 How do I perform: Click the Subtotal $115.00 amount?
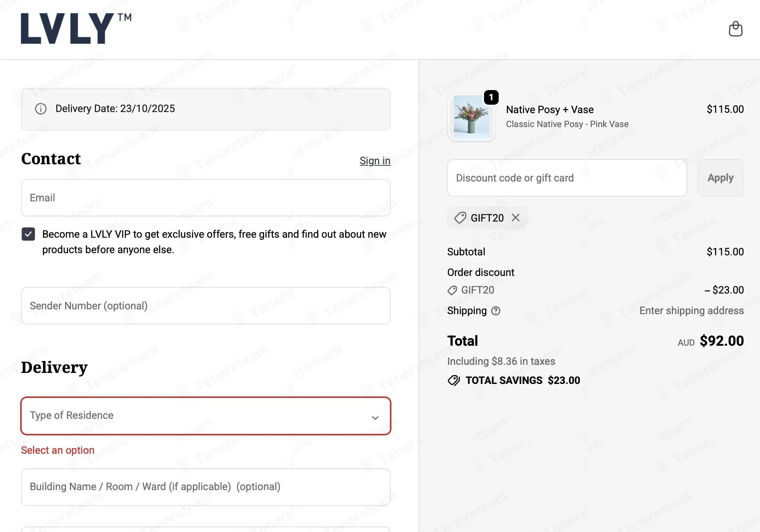point(725,252)
